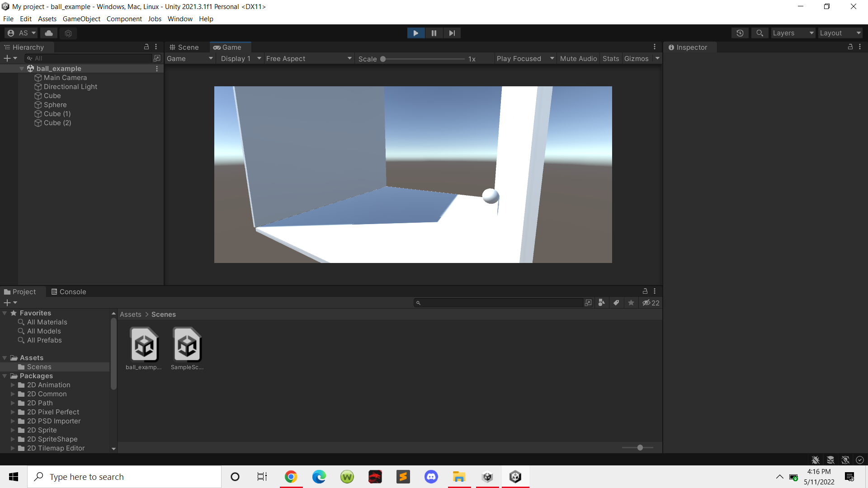Click the Auto Generate Lighting status icon
The image size is (868, 488).
845,460
